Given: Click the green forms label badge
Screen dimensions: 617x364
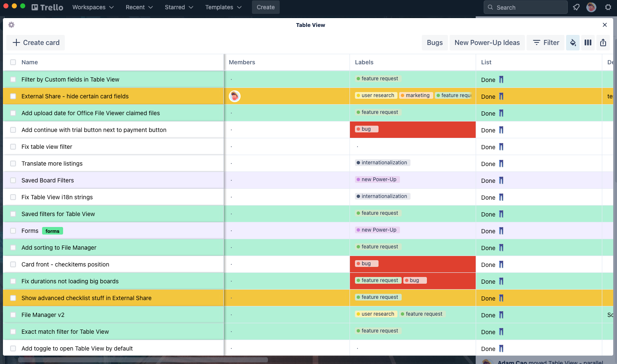Looking at the screenshot, I should click(x=52, y=230).
